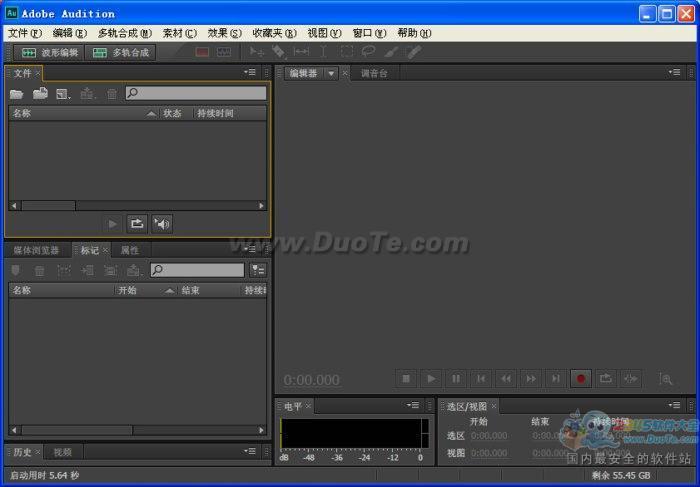The width and height of the screenshot is (700, 487).
Task: Click the Stop transport button
Action: coord(406,379)
